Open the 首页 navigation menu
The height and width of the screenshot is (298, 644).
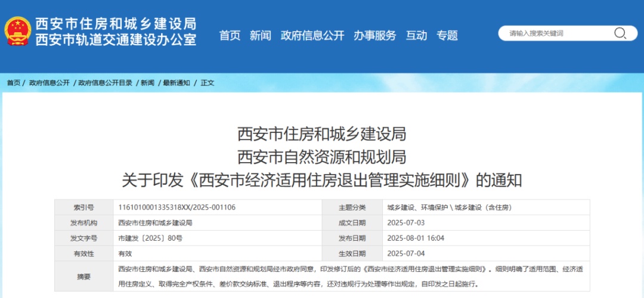click(230, 36)
